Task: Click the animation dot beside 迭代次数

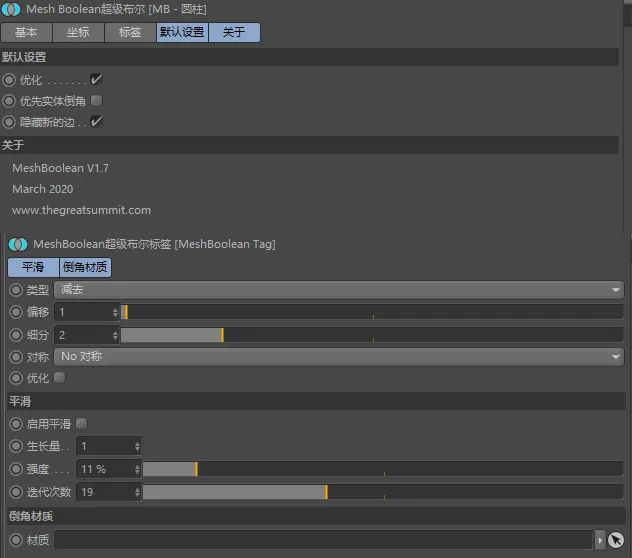Action: coord(15,491)
